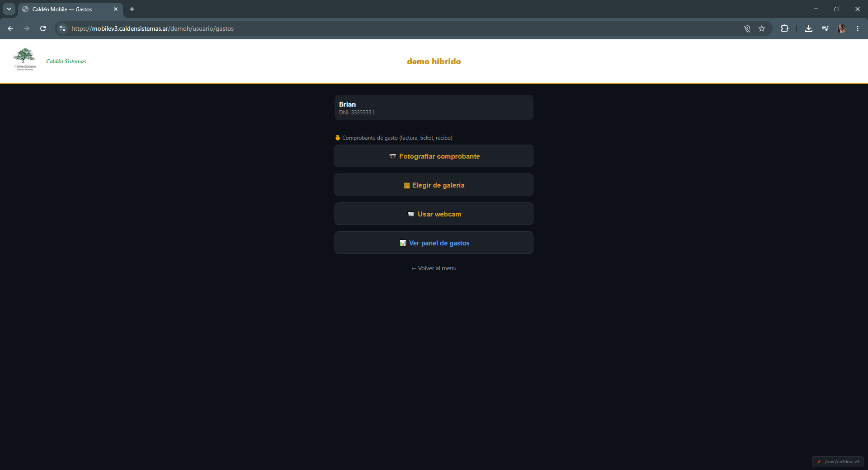Image resolution: width=868 pixels, height=470 pixels.
Task: Click the Fotografiar comprobante button
Action: (x=434, y=156)
